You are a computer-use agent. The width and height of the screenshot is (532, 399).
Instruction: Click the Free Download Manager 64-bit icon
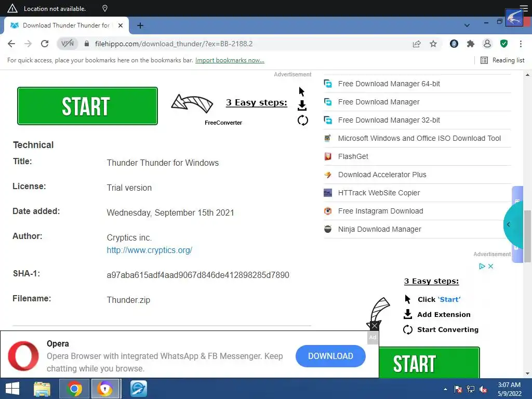point(328,84)
